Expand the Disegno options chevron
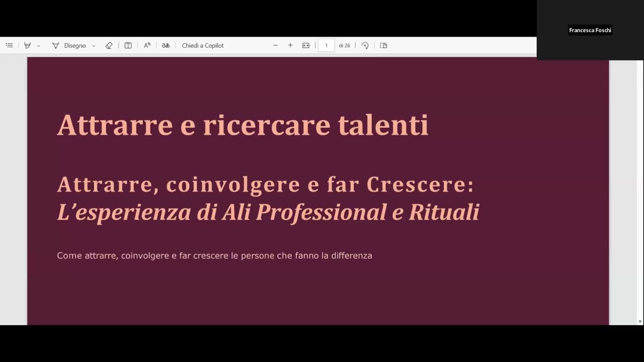 pos(94,46)
